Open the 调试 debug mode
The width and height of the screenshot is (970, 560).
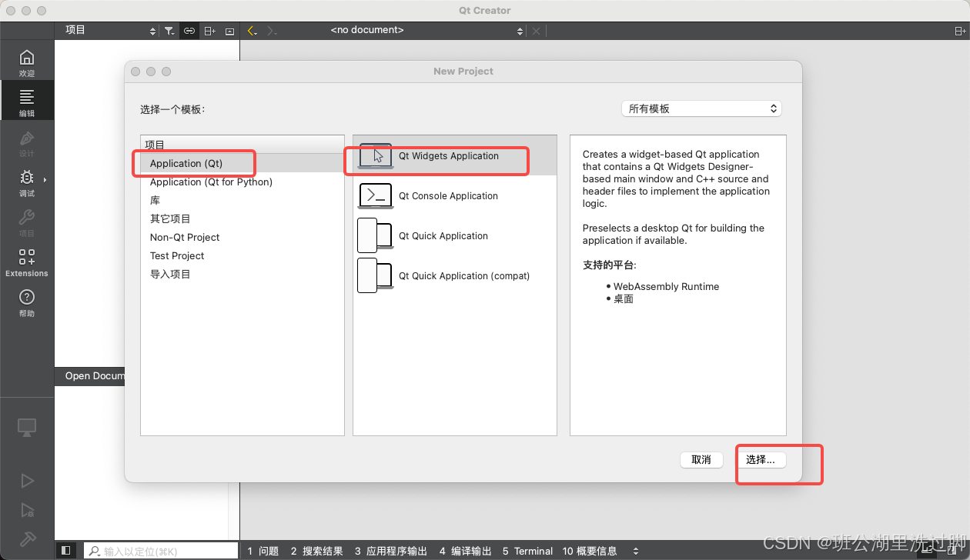pyautogui.click(x=27, y=183)
